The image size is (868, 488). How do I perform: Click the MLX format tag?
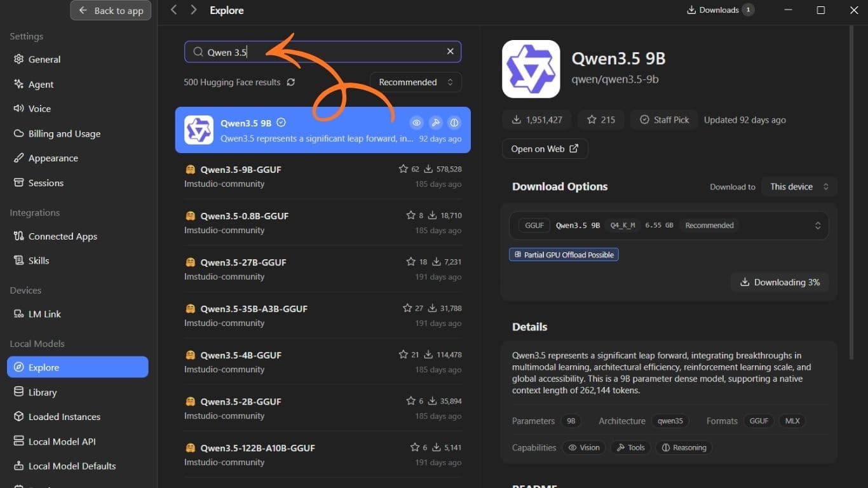point(792,421)
